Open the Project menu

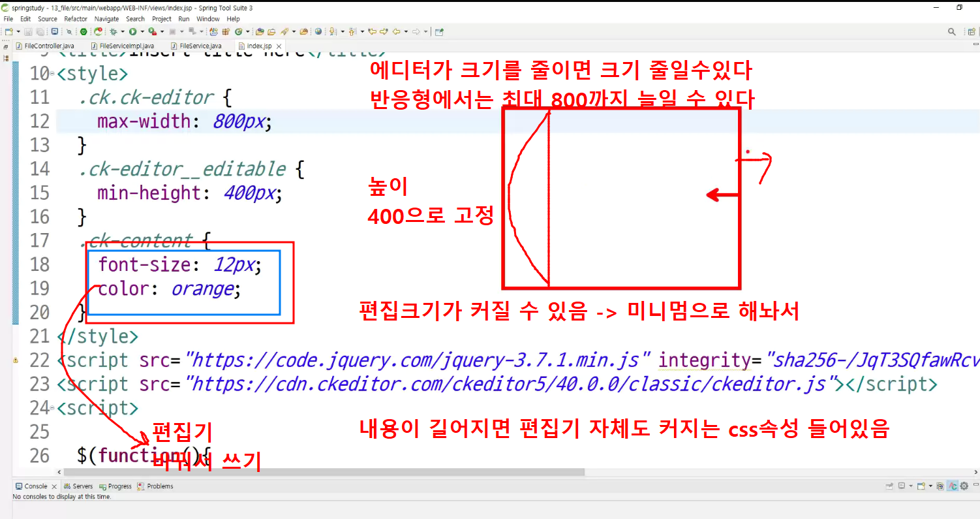(162, 19)
